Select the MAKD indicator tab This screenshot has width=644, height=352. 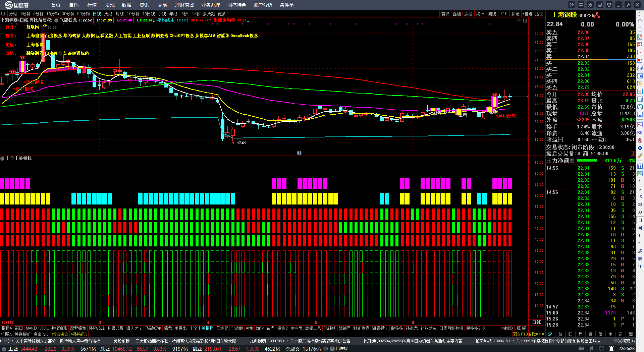tap(31, 328)
